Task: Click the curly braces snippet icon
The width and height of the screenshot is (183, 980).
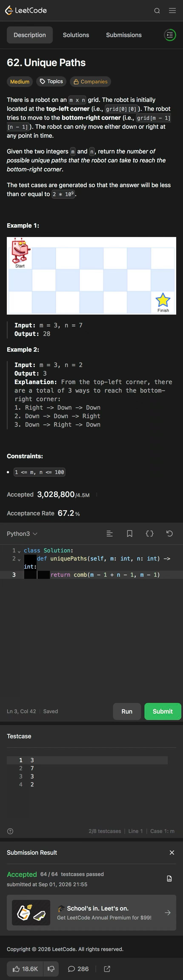Action: coord(150,534)
